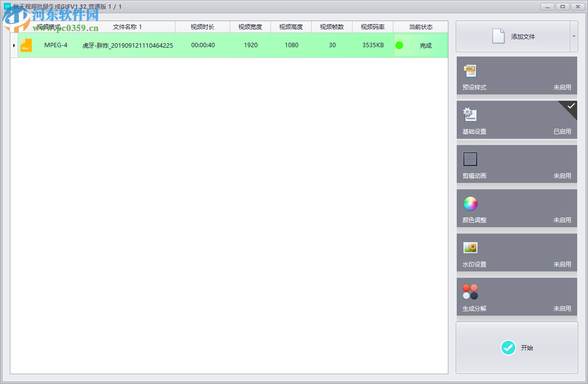Toggle 剪辑动画 status 未启用
The width and height of the screenshot is (588, 384).
click(x=562, y=176)
